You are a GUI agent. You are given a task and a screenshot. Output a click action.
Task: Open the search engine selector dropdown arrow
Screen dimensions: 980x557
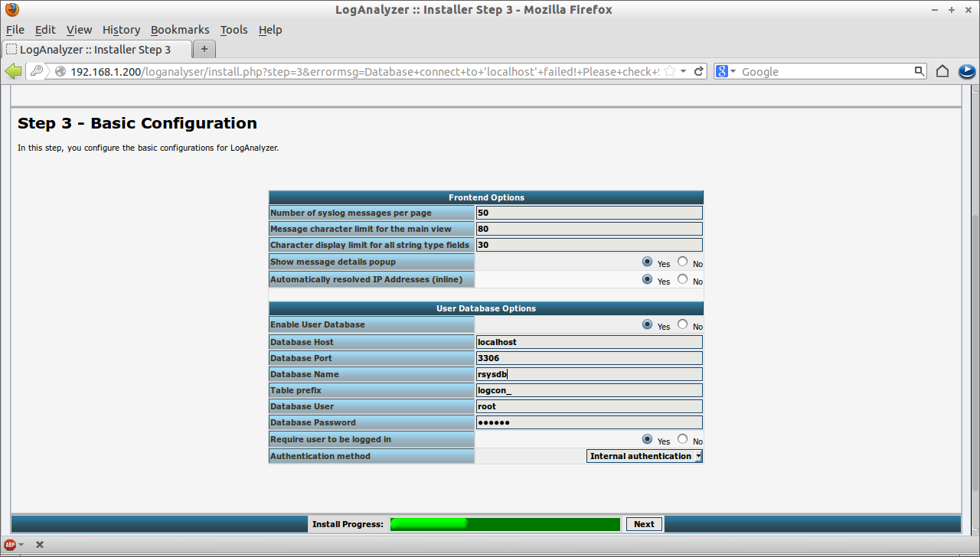(733, 71)
